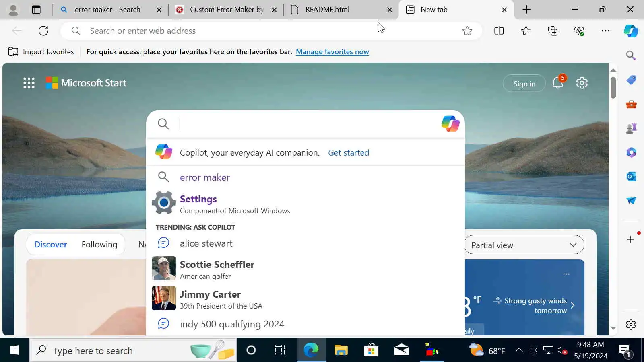Refresh the current page
Viewport: 644px width, 362px height.
pyautogui.click(x=43, y=31)
